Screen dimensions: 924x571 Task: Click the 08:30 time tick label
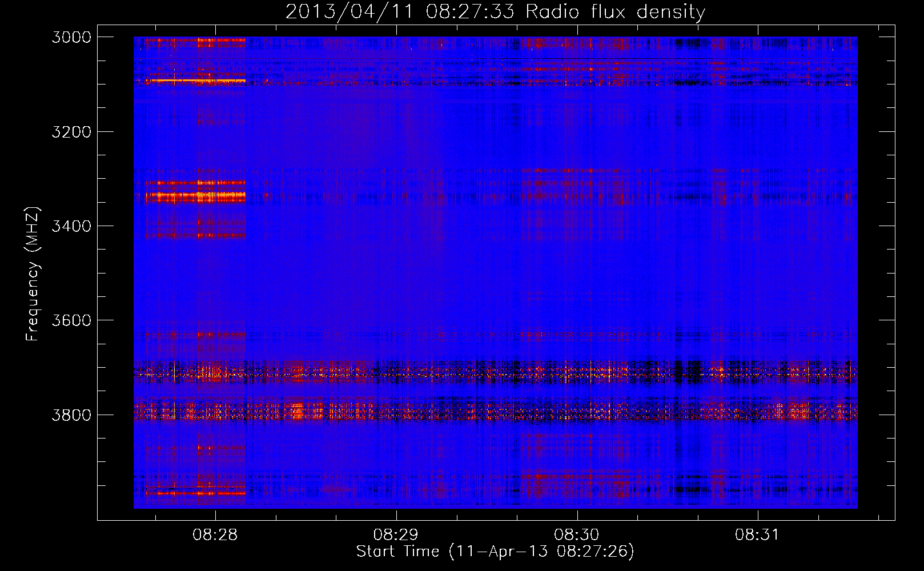pos(577,535)
